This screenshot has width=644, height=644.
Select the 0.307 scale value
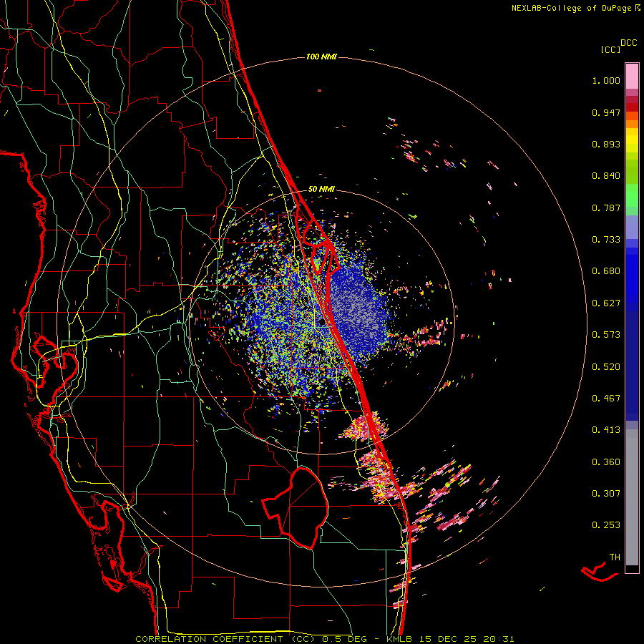click(606, 494)
